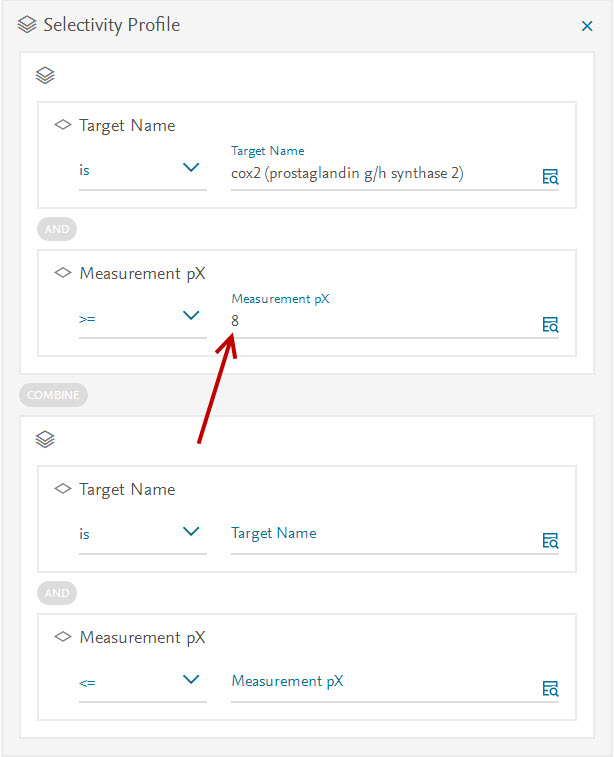Screen dimensions: 614x757
Task: Toggle the second group's AND badge
Action: coord(57,593)
